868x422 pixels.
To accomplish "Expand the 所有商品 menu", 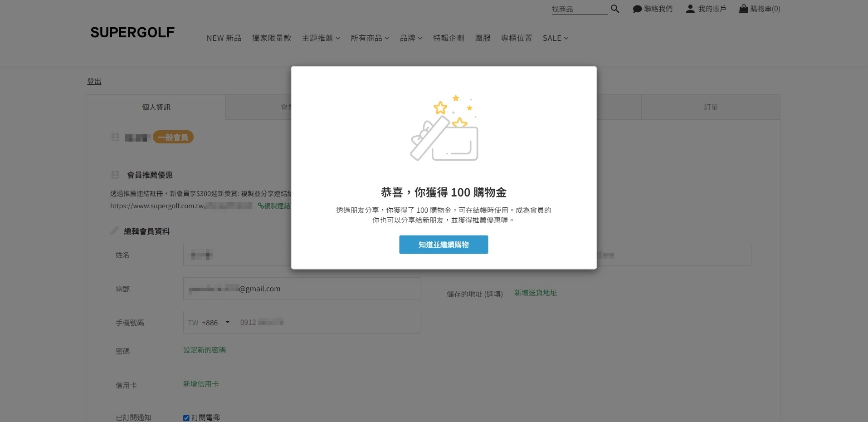I will [370, 38].
